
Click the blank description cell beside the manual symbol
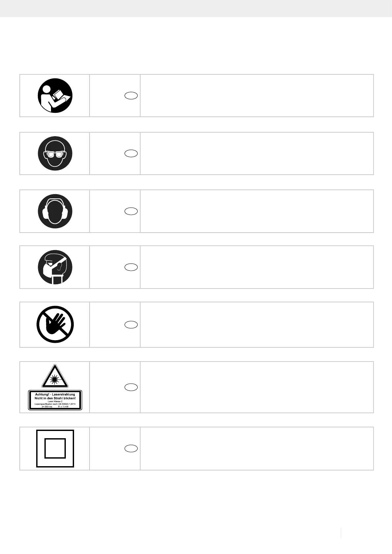click(x=257, y=96)
